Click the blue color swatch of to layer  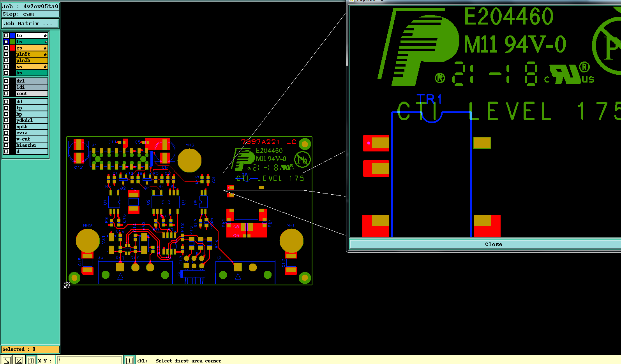point(12,35)
